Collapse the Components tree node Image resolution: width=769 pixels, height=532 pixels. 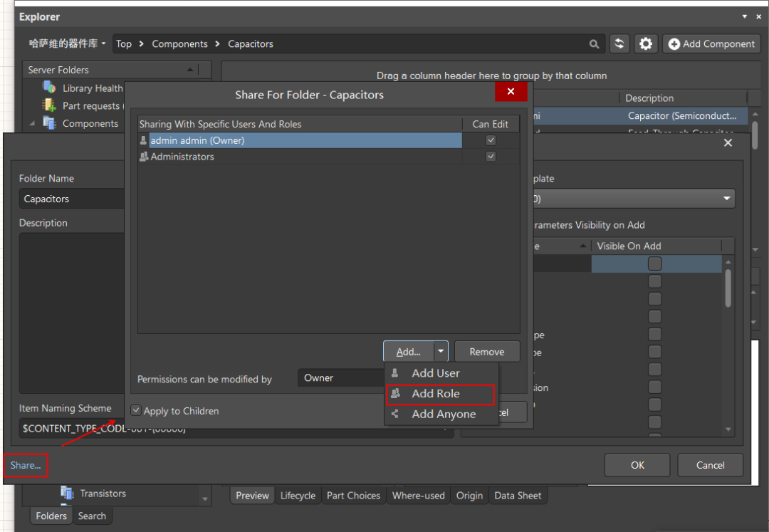click(32, 123)
